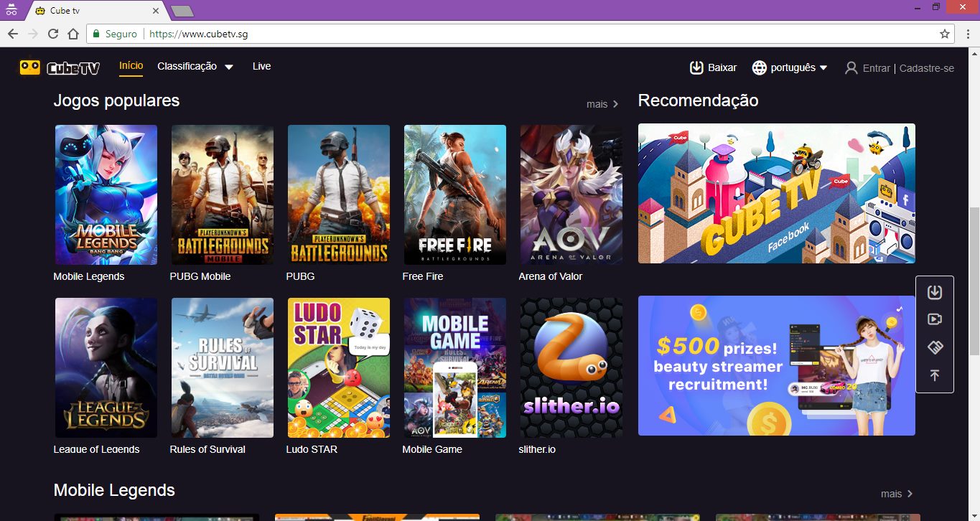Click the floating video camera icon
The height and width of the screenshot is (521, 980).
click(935, 320)
